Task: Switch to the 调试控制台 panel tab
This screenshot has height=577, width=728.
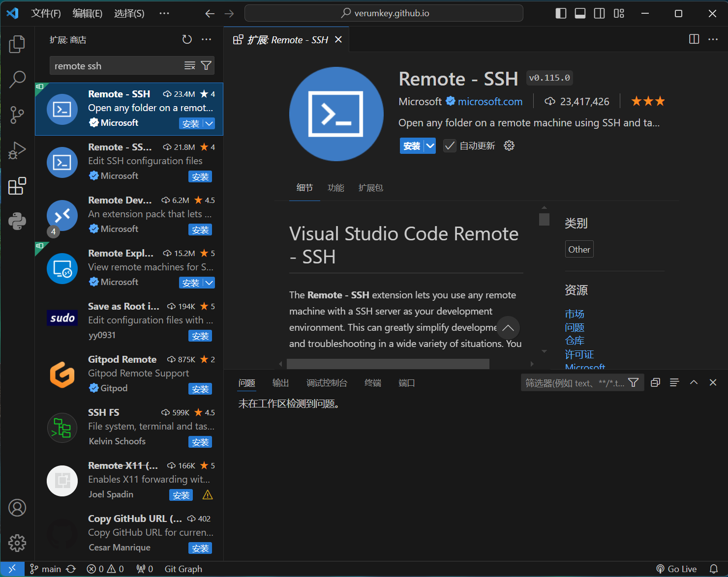Action: pos(327,383)
